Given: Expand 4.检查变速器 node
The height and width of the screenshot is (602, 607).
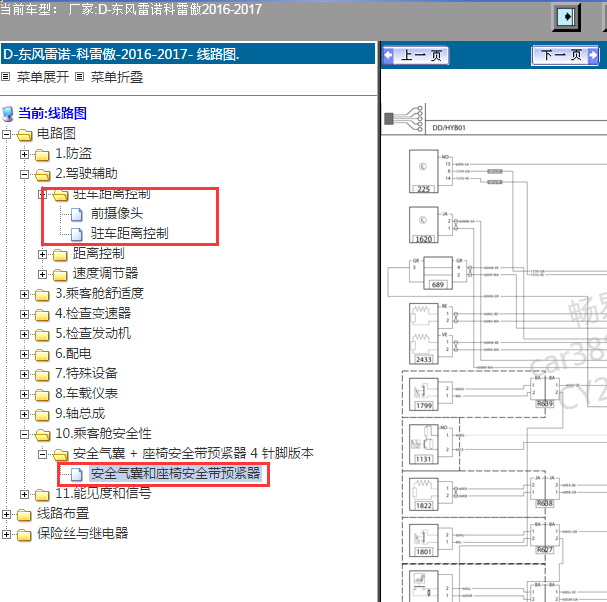Looking at the screenshot, I should (24, 314).
